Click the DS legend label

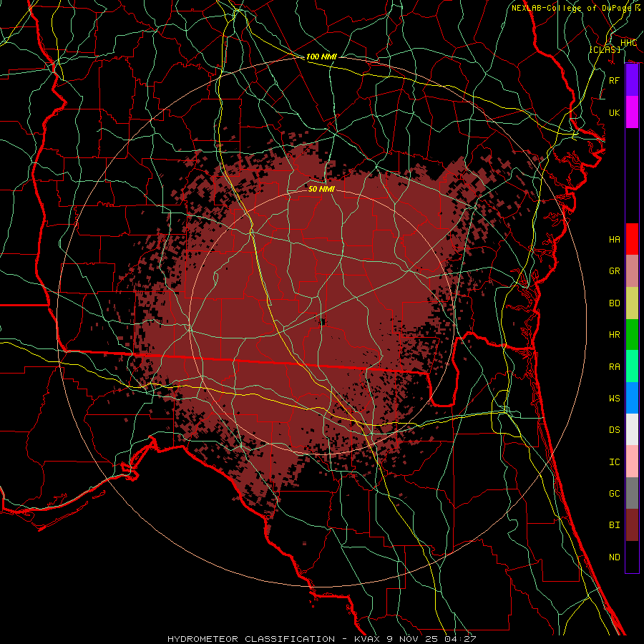tap(615, 430)
